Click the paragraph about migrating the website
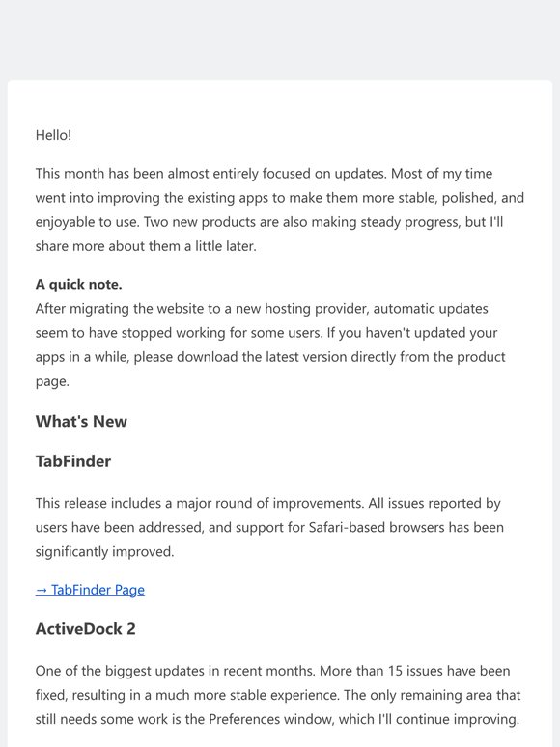The width and height of the screenshot is (560, 747). (x=270, y=345)
